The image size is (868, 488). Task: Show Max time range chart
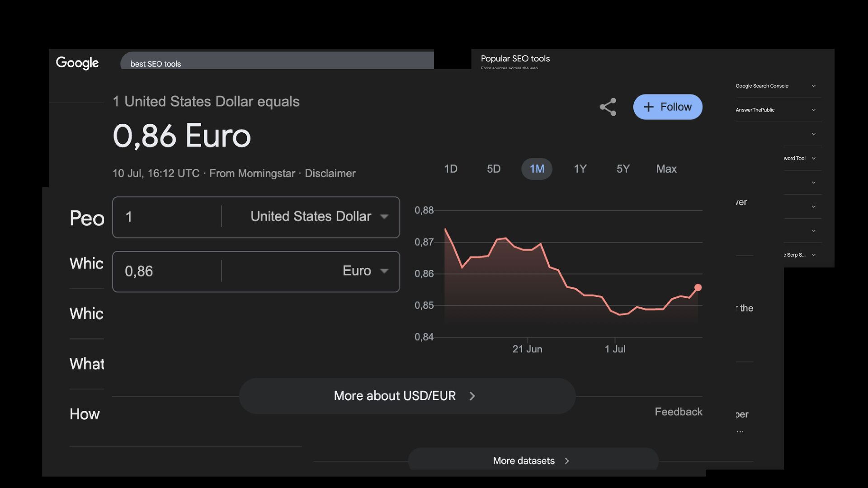(x=666, y=169)
